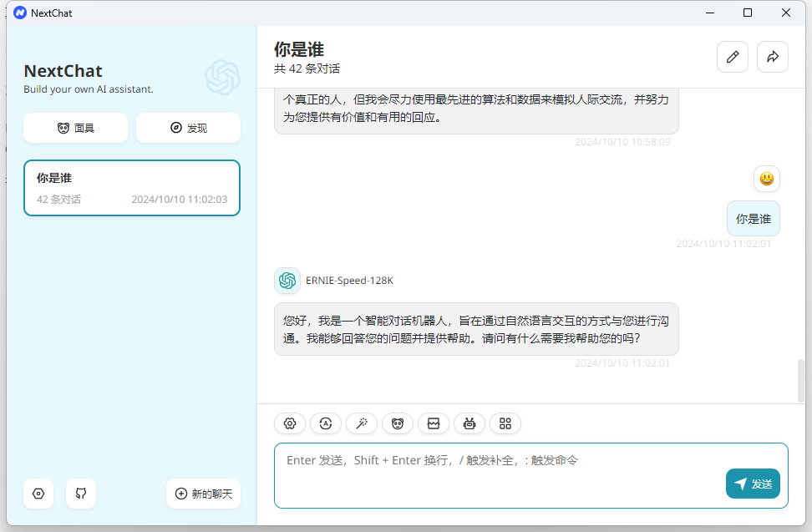Image resolution: width=812 pixels, height=532 pixels.
Task: Click the smiley user avatar
Action: 766,179
